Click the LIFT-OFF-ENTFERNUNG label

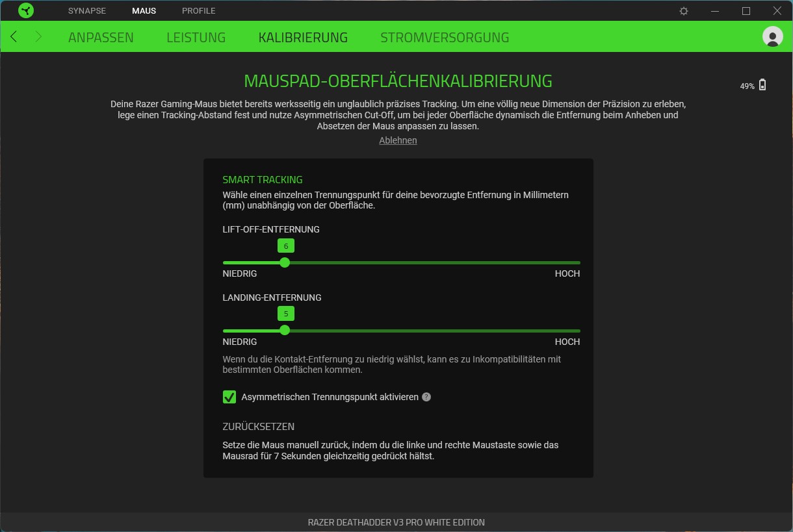coord(271,229)
